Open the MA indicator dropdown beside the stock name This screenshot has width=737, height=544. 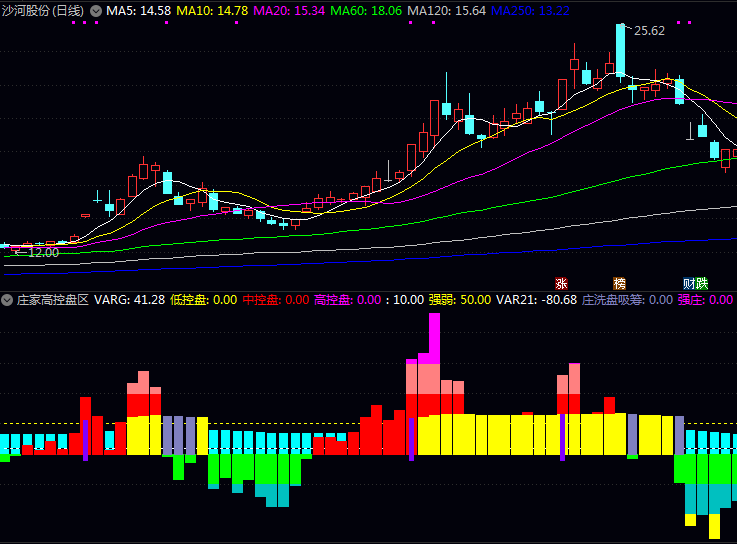point(96,10)
